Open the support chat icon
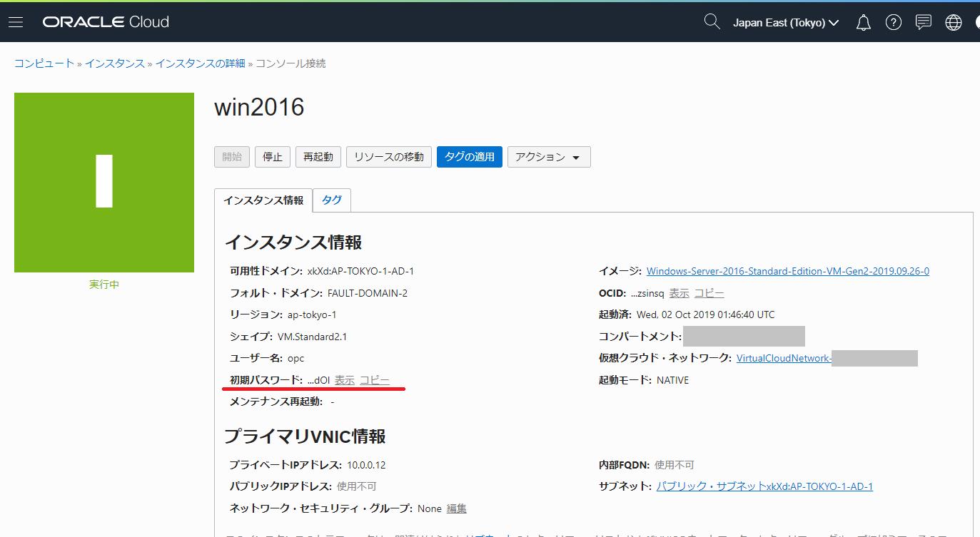Image resolution: width=980 pixels, height=537 pixels. coord(924,23)
